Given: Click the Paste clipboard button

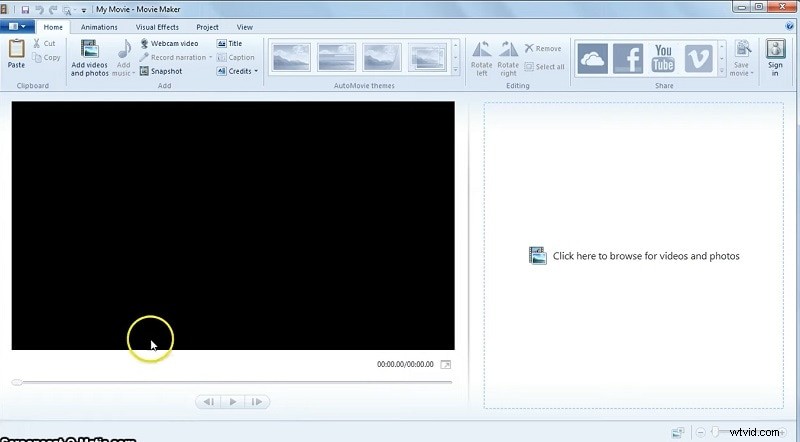Looking at the screenshot, I should point(16,54).
